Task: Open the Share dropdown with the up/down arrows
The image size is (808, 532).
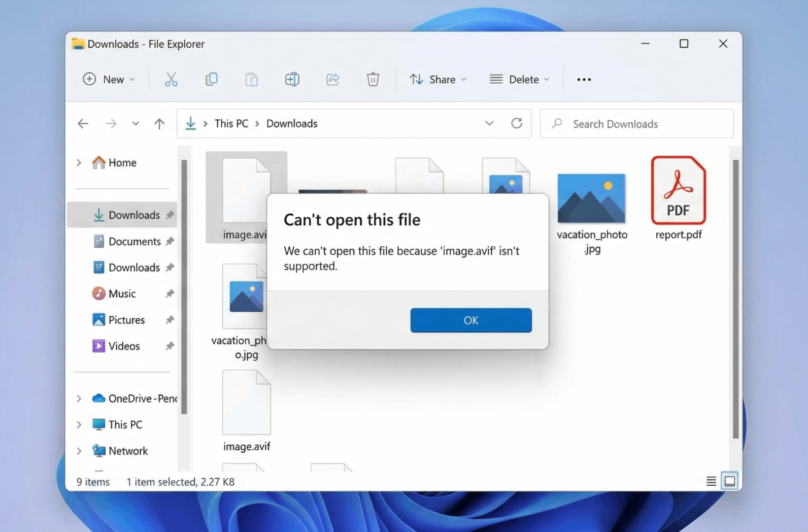Action: pos(439,79)
